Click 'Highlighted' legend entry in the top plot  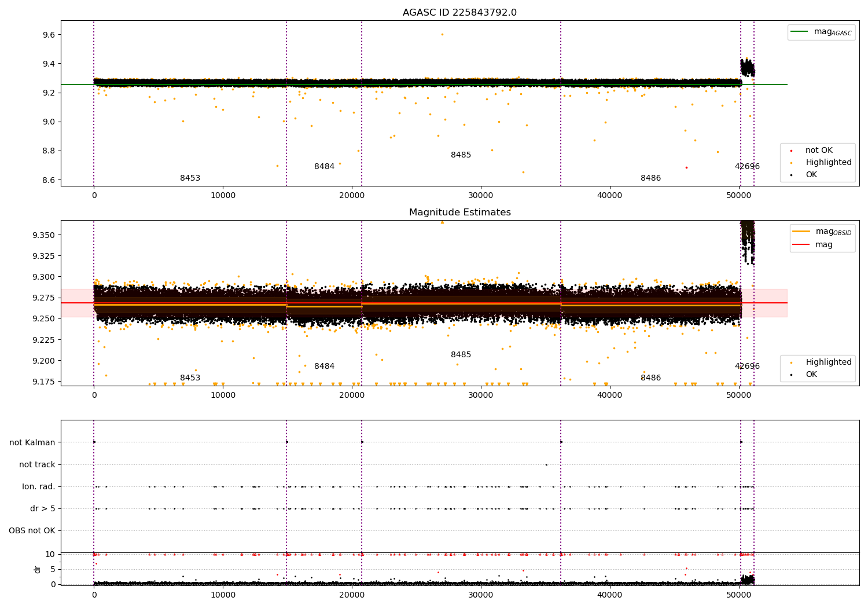click(x=820, y=163)
